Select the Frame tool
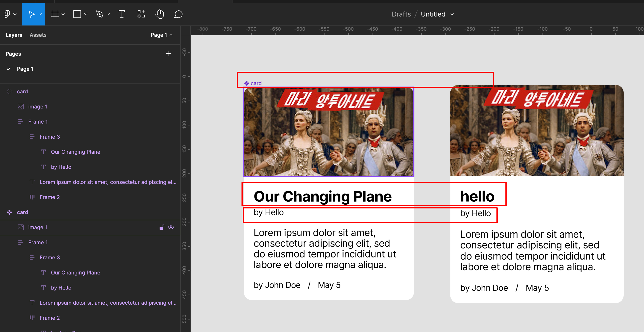 [x=55, y=14]
